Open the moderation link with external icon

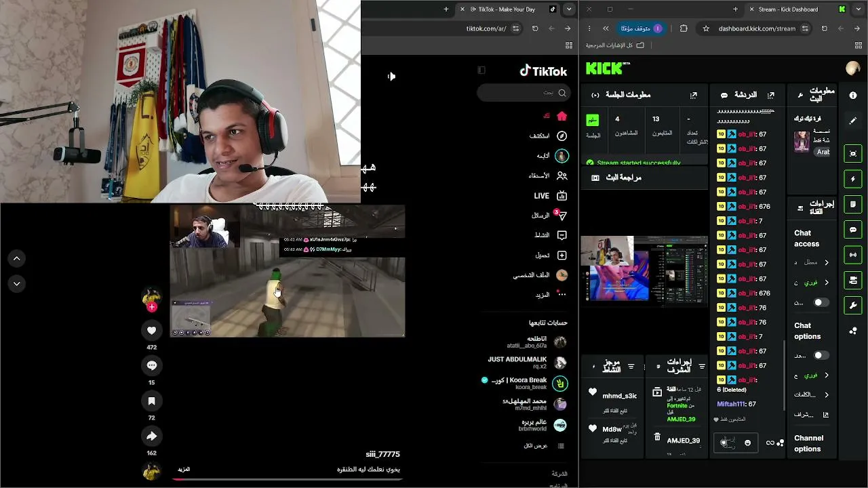point(811,415)
